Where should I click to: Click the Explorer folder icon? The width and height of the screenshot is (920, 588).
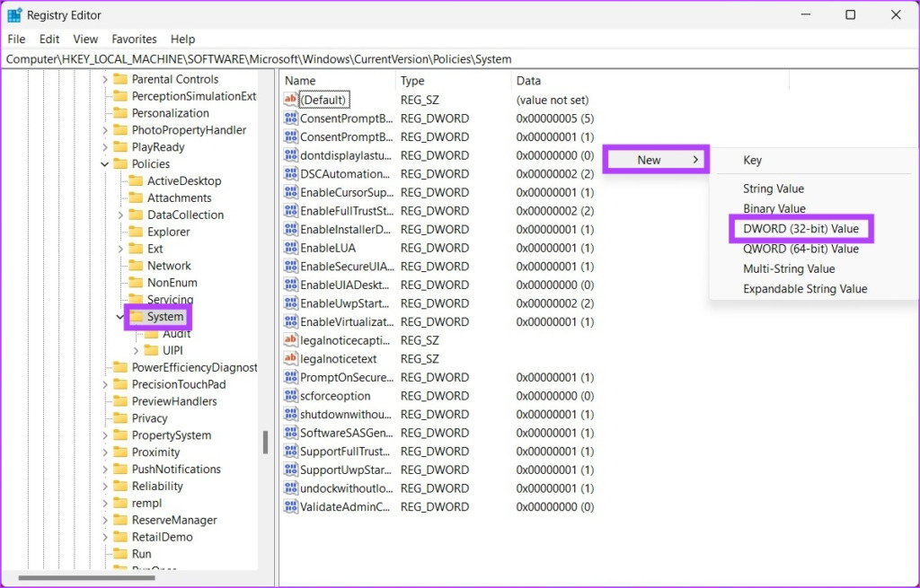coord(136,232)
